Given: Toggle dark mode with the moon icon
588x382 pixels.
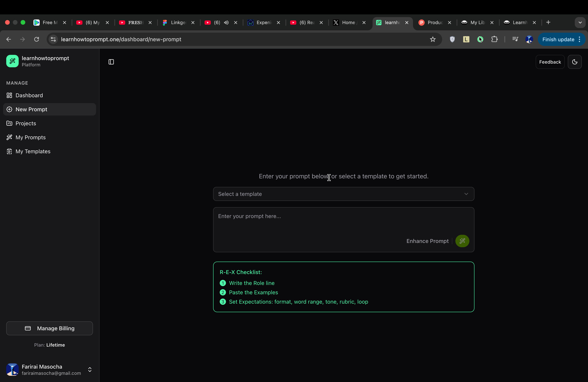Looking at the screenshot, I should click(575, 62).
